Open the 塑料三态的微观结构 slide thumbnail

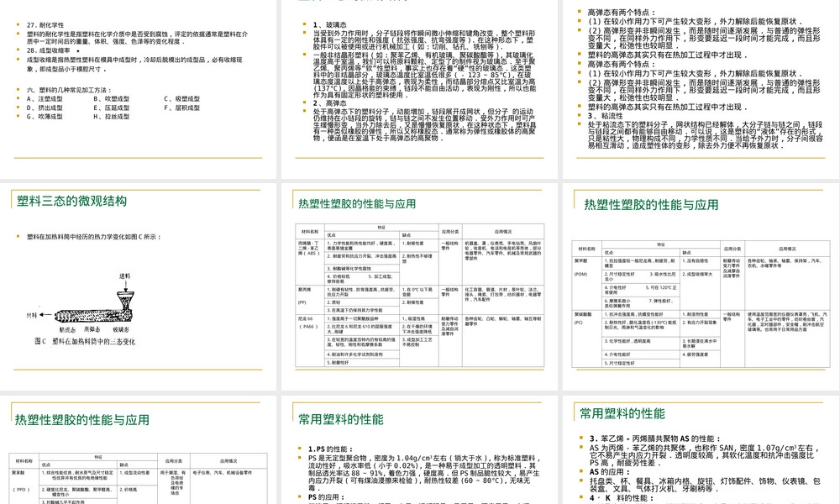click(138, 286)
